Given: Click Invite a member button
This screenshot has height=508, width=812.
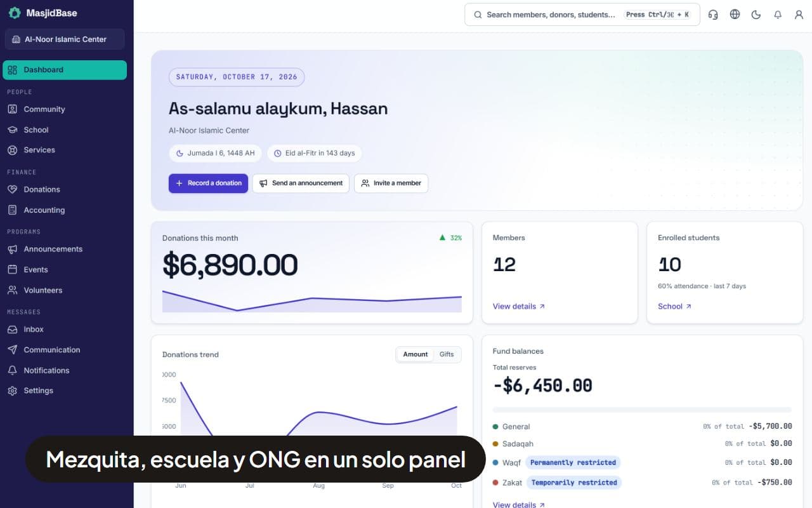Looking at the screenshot, I should (x=391, y=183).
